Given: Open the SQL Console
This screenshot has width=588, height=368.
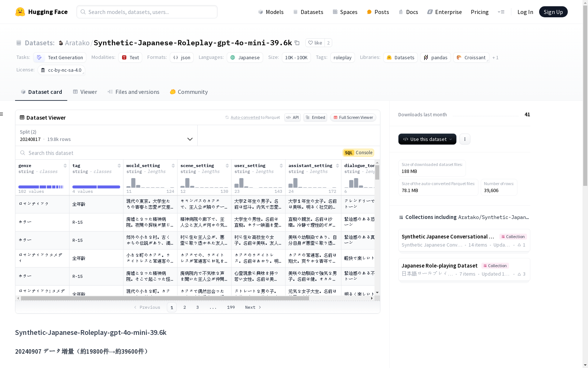Looking at the screenshot, I should tap(358, 153).
